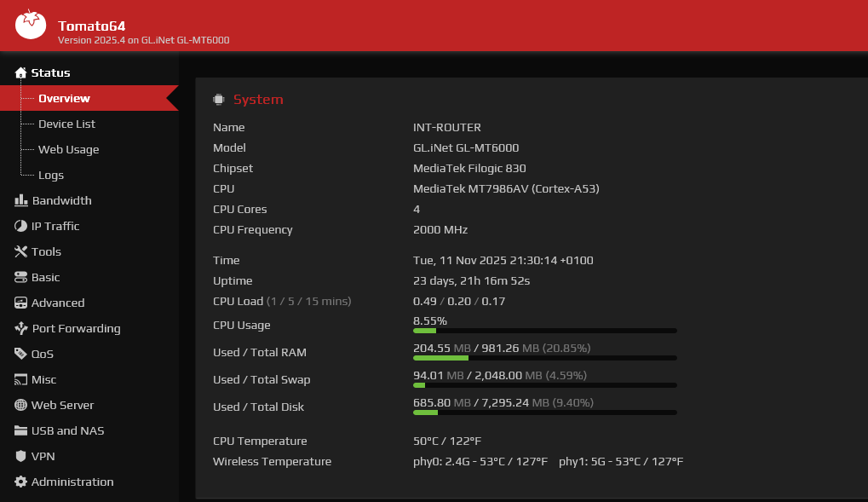Click the chipset value 'MediaTek Filogic 830'

coord(469,168)
